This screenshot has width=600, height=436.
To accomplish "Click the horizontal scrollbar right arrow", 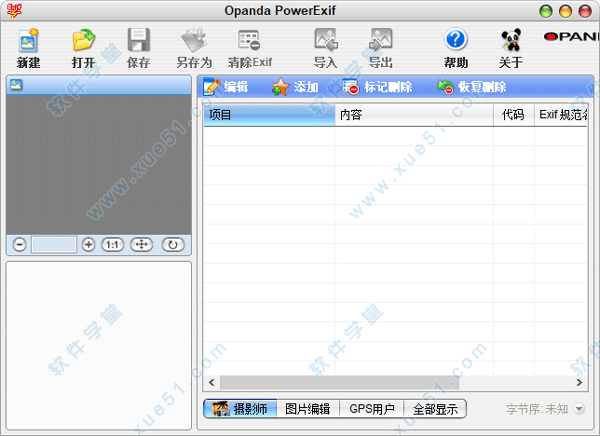I will tap(579, 382).
